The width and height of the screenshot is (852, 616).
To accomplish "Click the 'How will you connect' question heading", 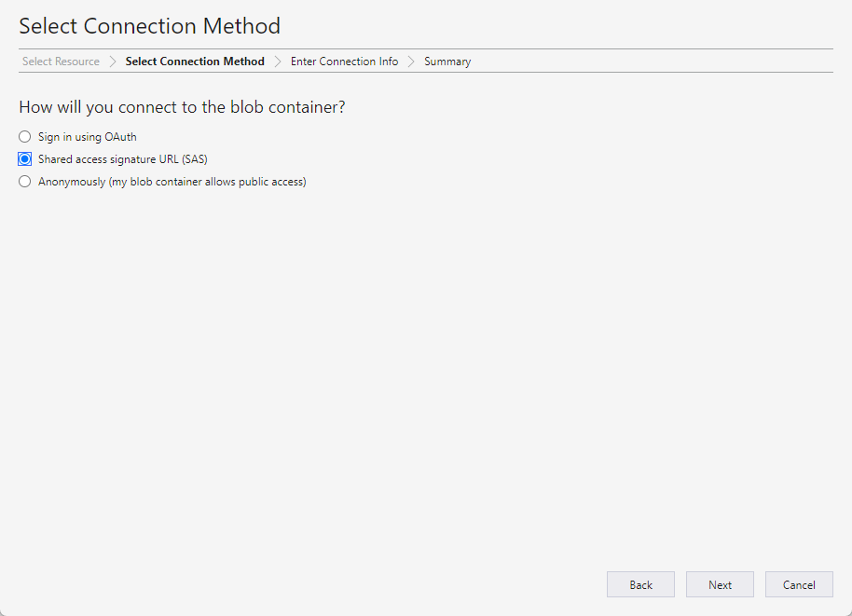I will coord(182,107).
